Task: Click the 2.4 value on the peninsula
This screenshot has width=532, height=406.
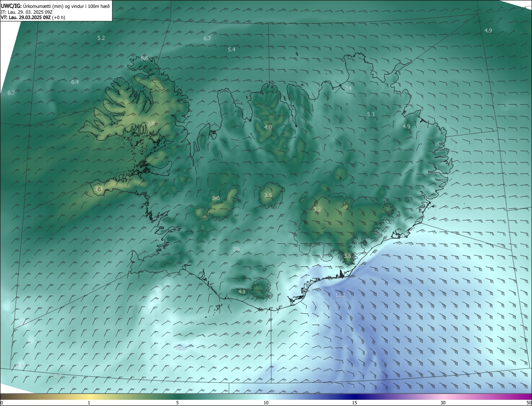Action: click(99, 188)
